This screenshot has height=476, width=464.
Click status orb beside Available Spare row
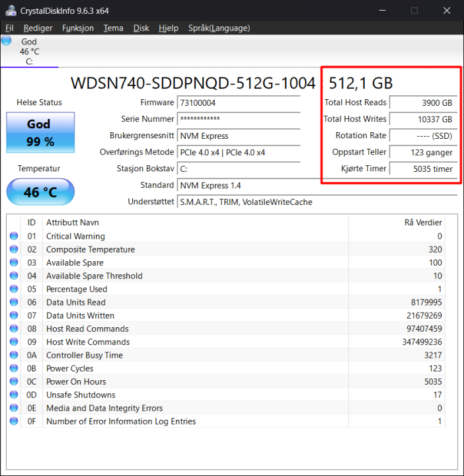(x=14, y=262)
